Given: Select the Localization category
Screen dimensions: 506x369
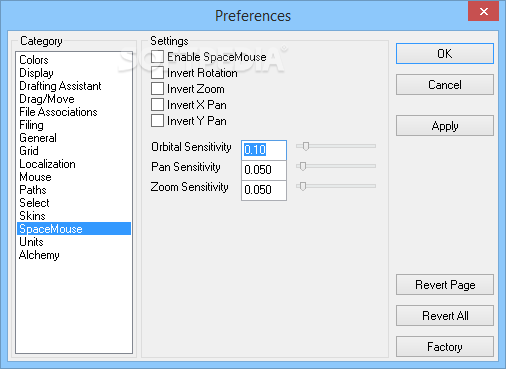Looking at the screenshot, I should click(47, 164).
